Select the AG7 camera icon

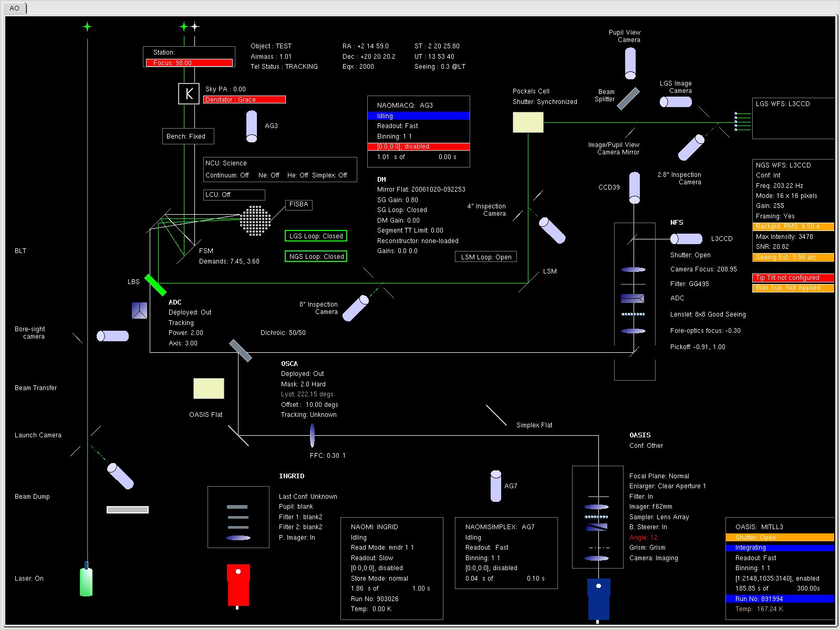coord(495,486)
